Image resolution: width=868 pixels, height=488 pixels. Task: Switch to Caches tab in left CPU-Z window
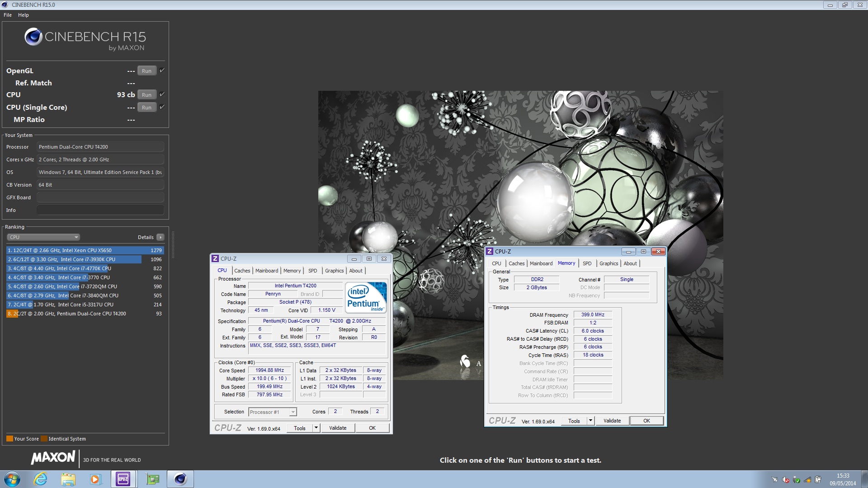point(242,271)
